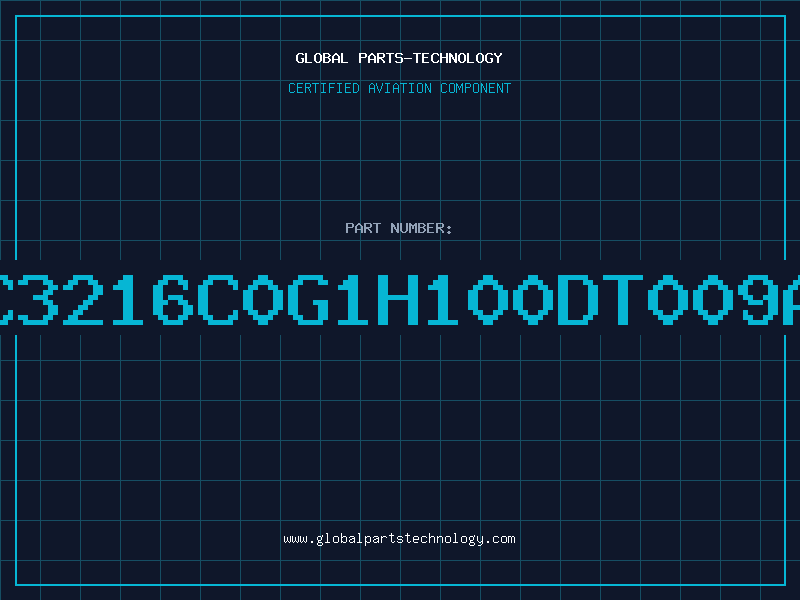
Task: Click the PART NUMBER: label
Action: (399, 228)
